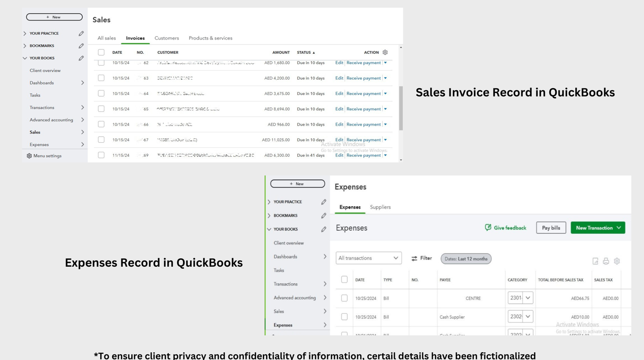
Task: Select all expenses header checkbox
Action: (344, 279)
